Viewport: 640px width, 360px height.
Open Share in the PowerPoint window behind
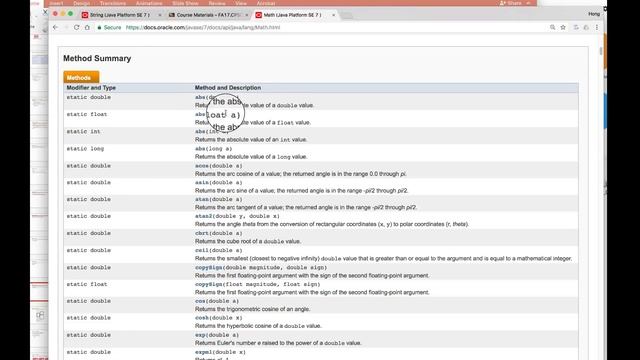(510, 3)
